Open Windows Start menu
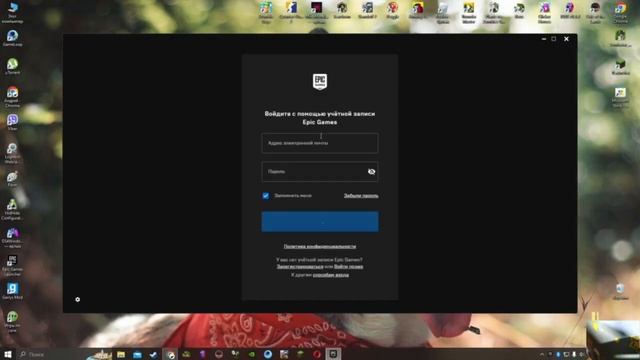This screenshot has height=360, width=640. pos(8,354)
